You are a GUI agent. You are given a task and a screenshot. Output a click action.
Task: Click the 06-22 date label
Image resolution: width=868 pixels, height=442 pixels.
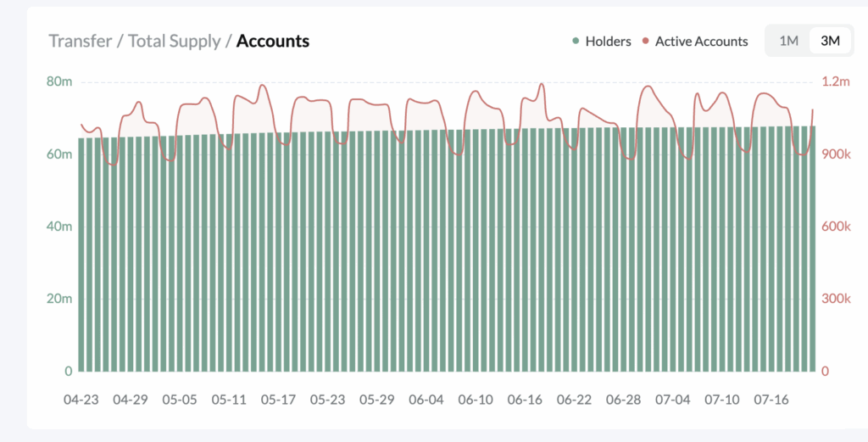(x=574, y=400)
